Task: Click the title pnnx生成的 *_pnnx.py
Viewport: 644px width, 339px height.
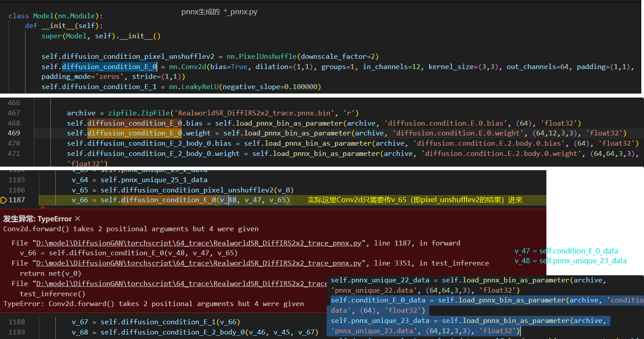Action: 219,12
